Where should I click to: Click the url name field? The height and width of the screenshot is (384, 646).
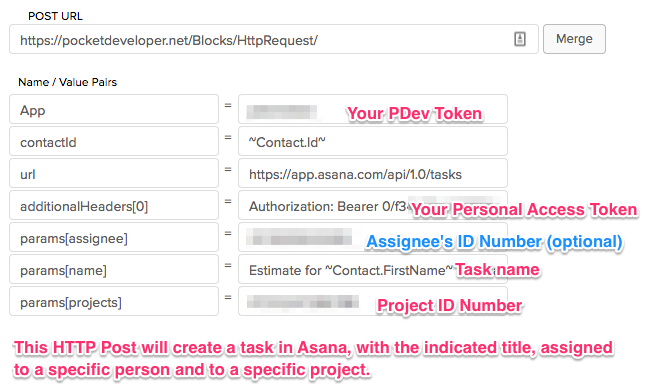click(114, 173)
